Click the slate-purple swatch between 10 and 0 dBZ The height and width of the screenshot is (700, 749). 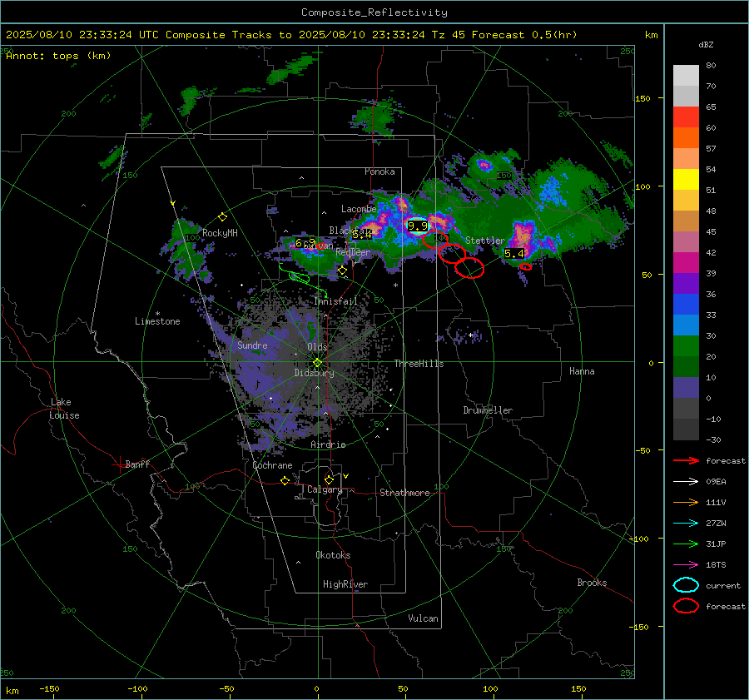coord(686,388)
